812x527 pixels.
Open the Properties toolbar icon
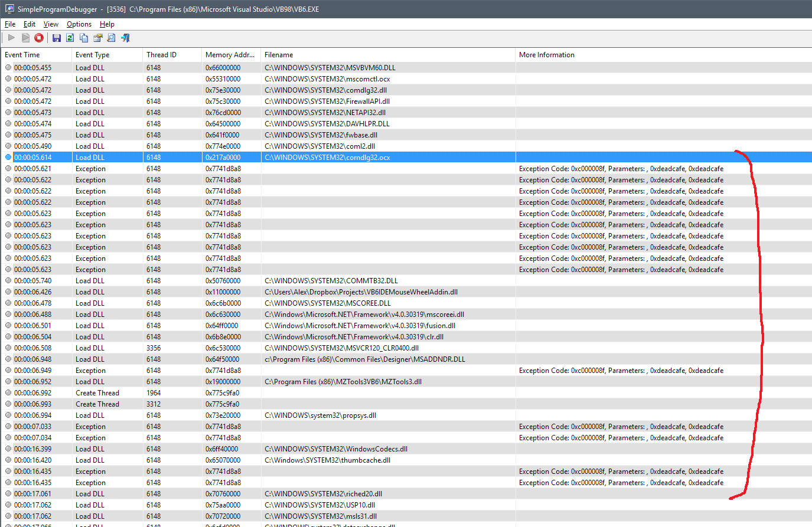(98, 38)
